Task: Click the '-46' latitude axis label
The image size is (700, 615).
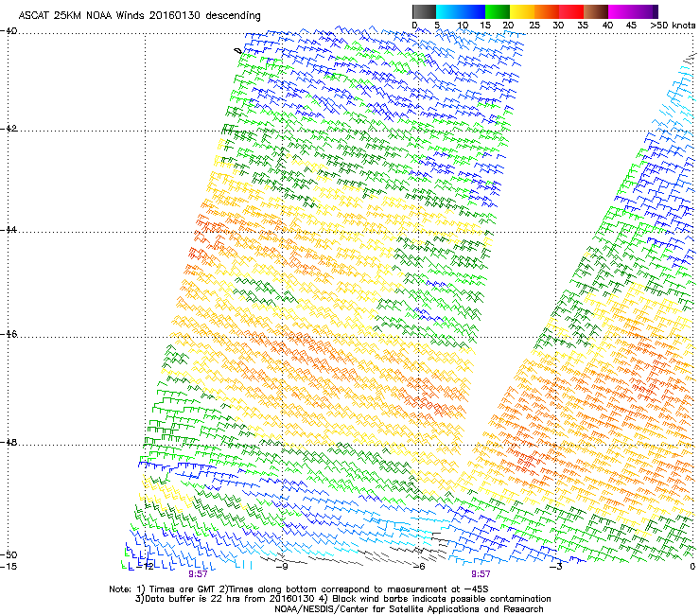Action: (x=9, y=334)
